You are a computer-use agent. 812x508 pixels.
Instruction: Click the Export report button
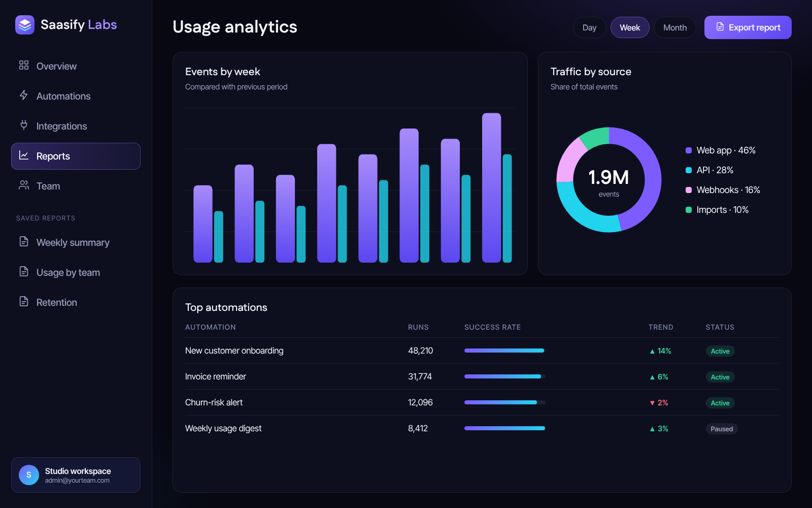[x=748, y=27]
